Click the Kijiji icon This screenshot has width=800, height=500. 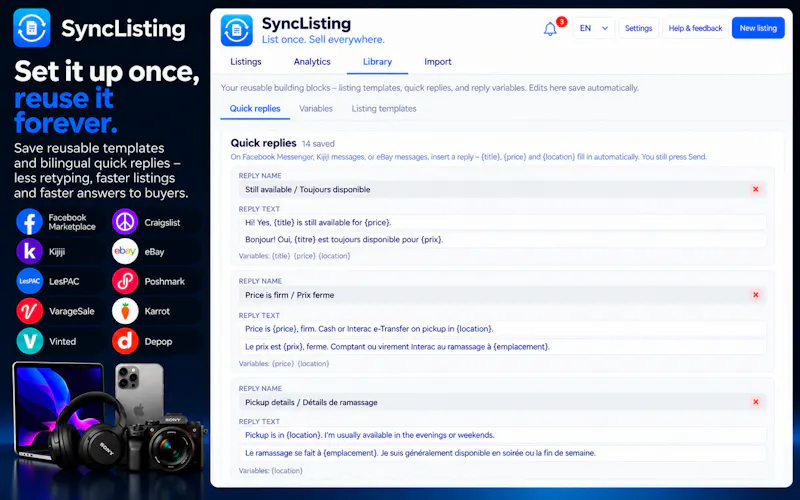pyautogui.click(x=29, y=251)
